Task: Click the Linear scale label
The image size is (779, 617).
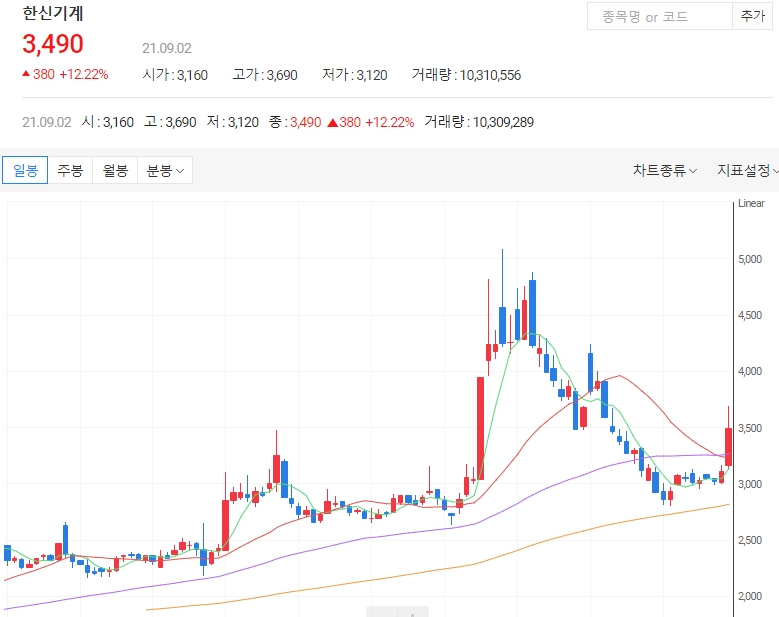Action: [751, 203]
